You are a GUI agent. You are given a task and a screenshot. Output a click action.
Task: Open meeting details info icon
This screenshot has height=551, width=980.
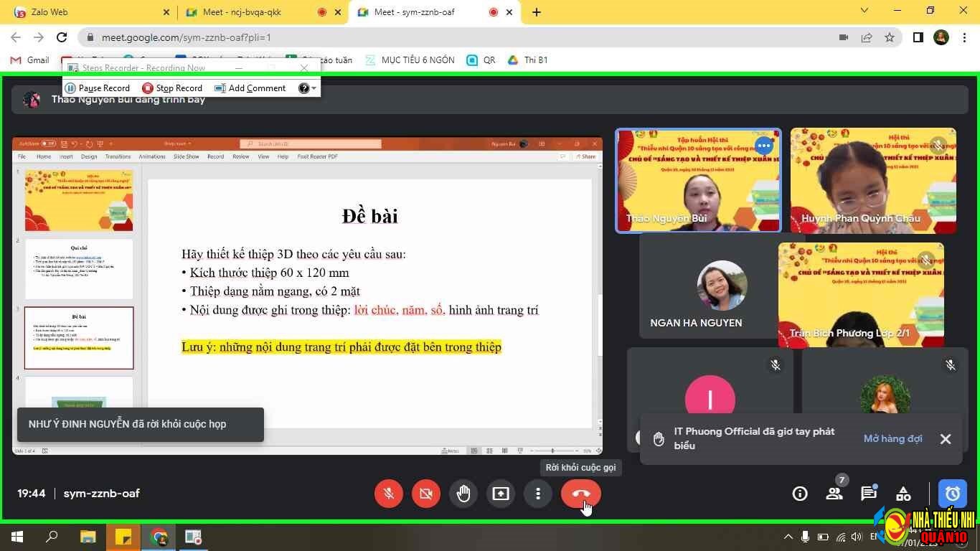(x=800, y=494)
